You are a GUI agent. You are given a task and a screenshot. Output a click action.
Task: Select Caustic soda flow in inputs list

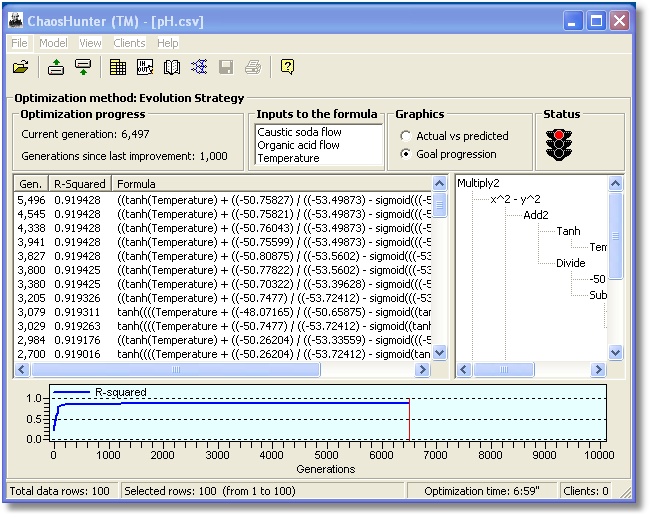[x=299, y=132]
